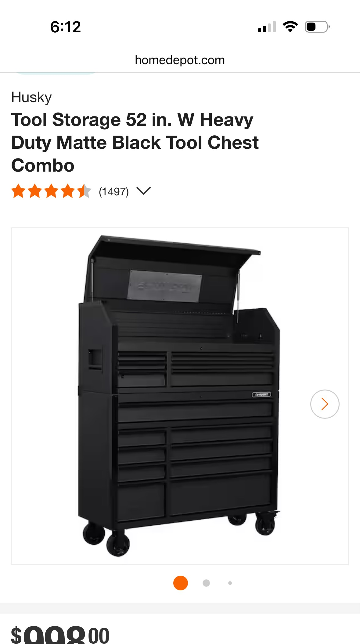The width and height of the screenshot is (360, 644).
Task: Tap the cellular signal bars icon
Action: (x=267, y=27)
